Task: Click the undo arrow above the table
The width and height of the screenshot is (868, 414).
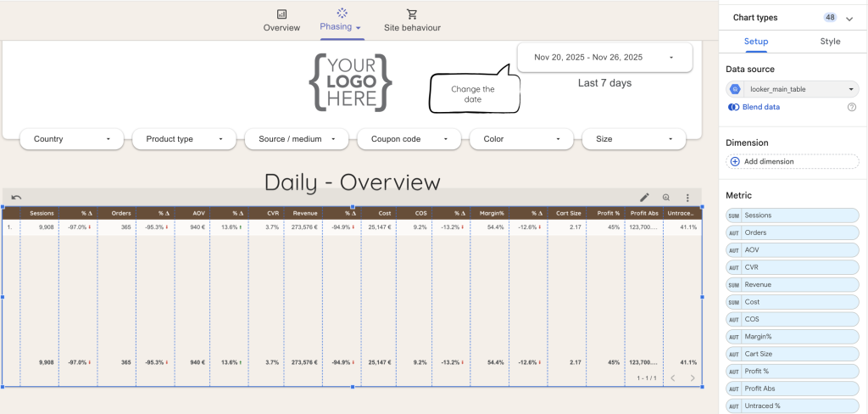Action: pos(16,197)
